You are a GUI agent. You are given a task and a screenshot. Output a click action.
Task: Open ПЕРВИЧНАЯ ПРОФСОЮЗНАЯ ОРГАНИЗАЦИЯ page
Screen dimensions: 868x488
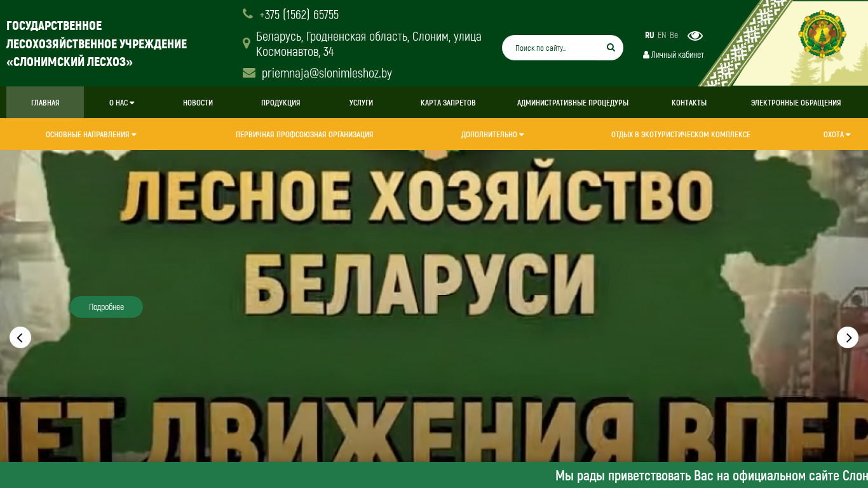point(304,134)
